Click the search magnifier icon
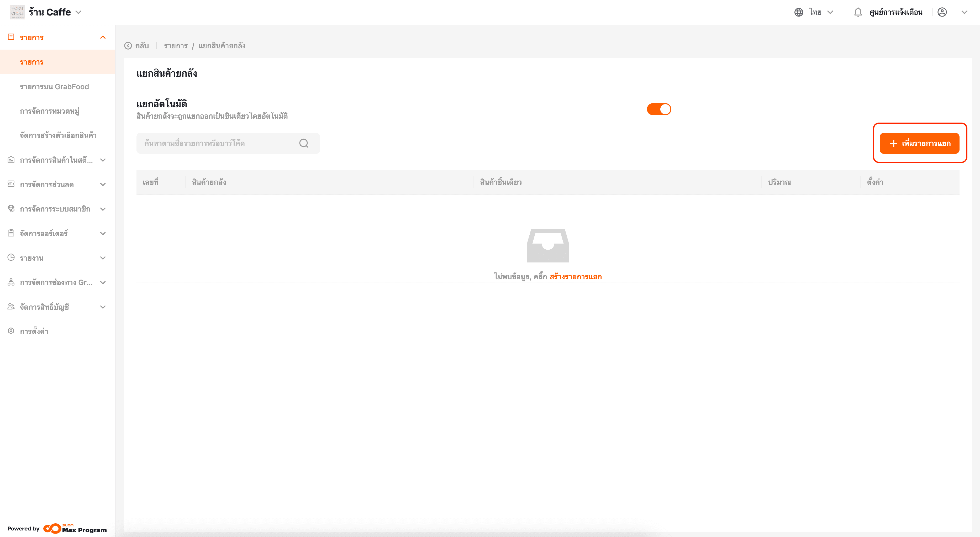The image size is (980, 537). (x=304, y=143)
